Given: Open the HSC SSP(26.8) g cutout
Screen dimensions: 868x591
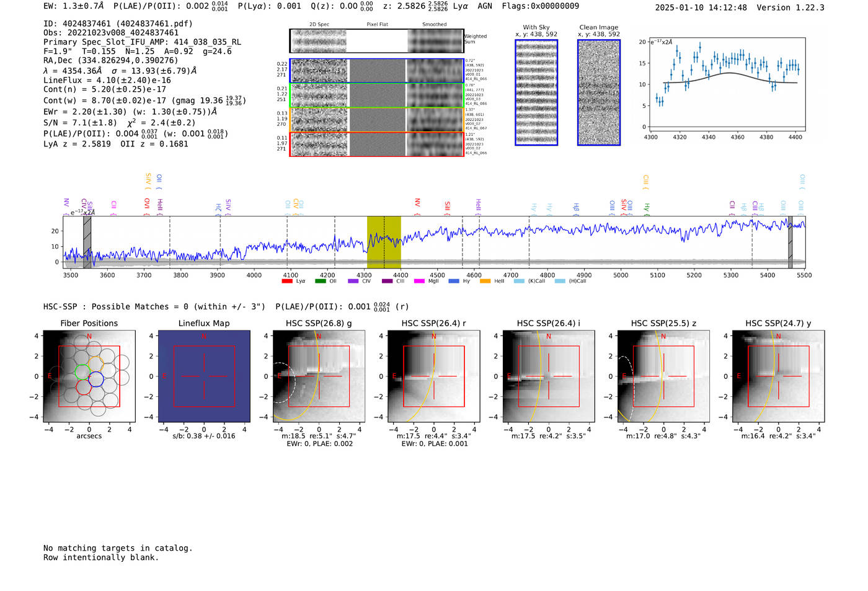Looking at the screenshot, I should pyautogui.click(x=319, y=376).
